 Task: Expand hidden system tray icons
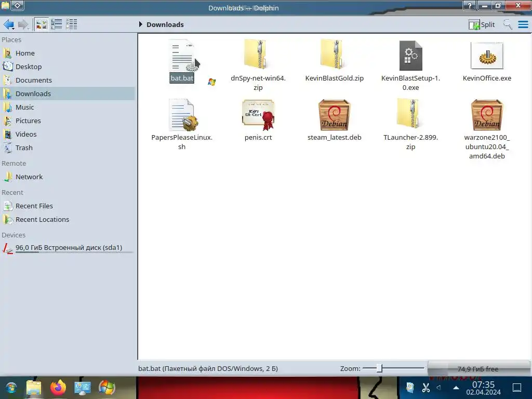click(456, 388)
